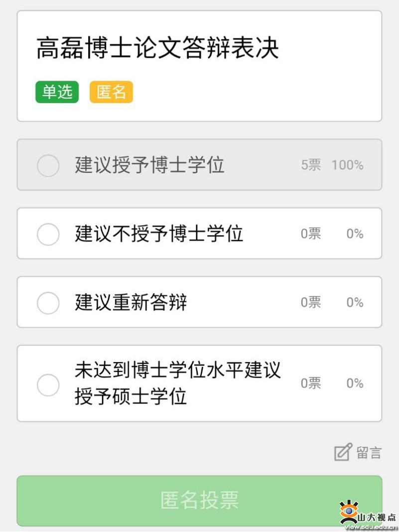Click the 100% result percentage
399x532 pixels.
(x=347, y=165)
